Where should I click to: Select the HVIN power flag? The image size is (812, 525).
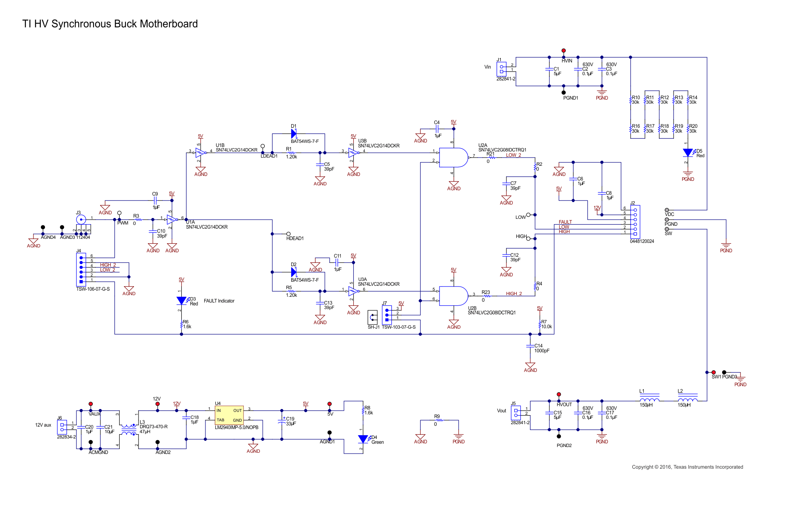(x=564, y=51)
